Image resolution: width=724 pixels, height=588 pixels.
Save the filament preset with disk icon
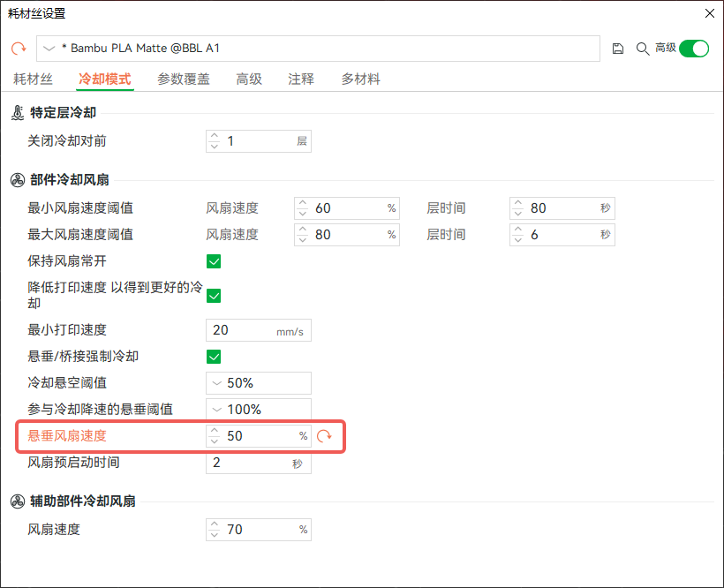click(x=618, y=49)
